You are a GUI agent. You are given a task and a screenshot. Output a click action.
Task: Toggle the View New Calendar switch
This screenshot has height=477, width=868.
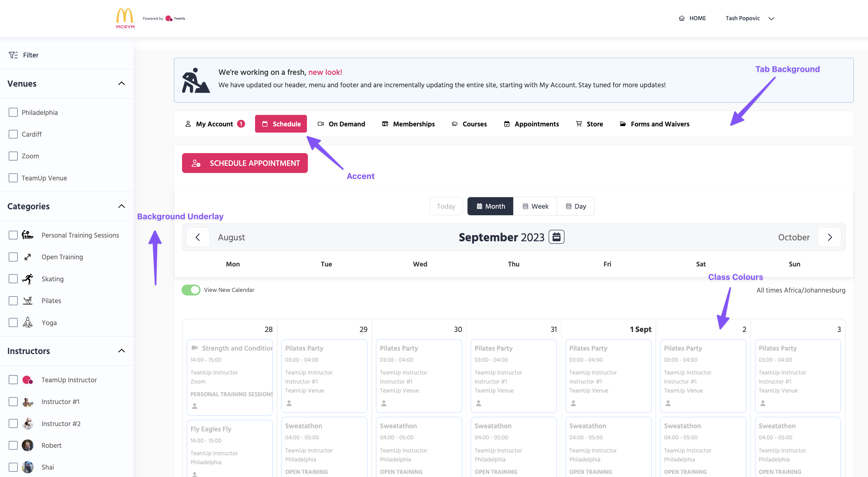(191, 290)
